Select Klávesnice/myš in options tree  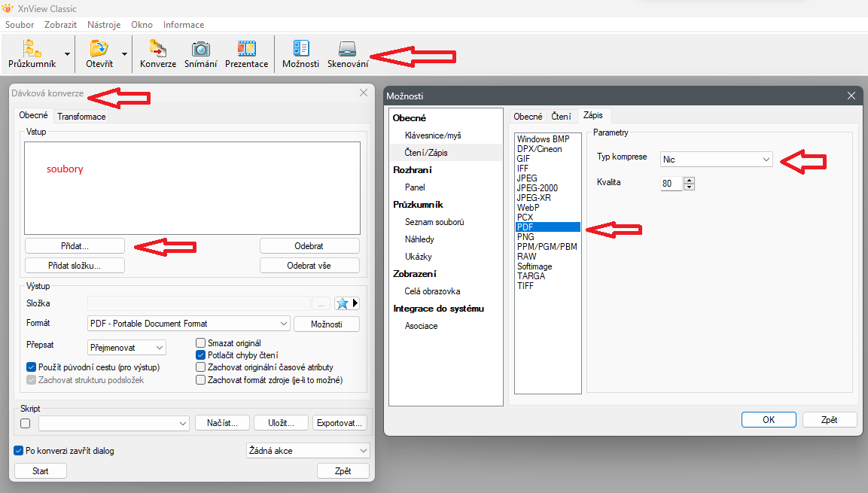(x=433, y=135)
